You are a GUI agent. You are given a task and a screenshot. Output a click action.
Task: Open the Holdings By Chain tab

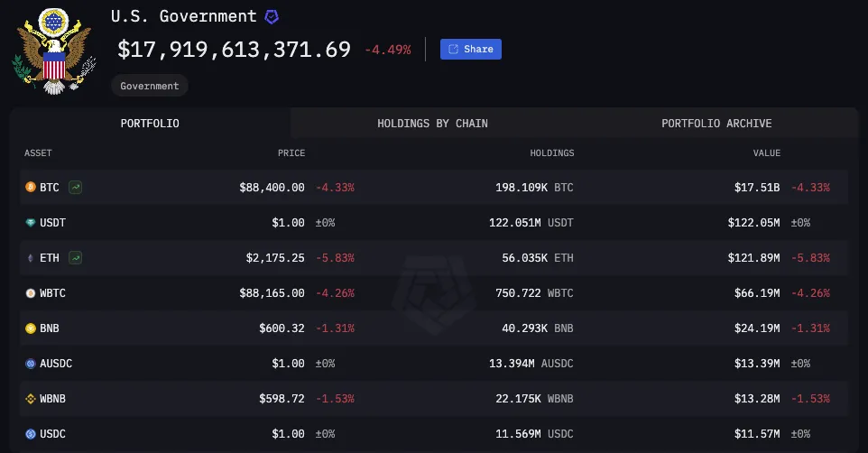point(432,124)
